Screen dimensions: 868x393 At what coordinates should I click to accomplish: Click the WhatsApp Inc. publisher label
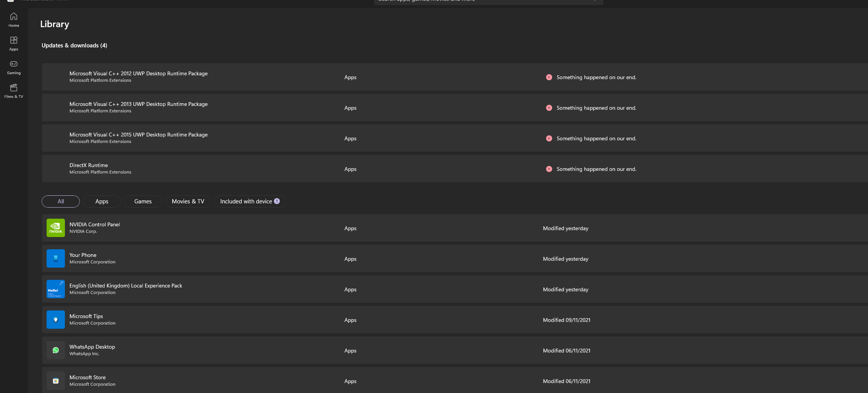(84, 354)
